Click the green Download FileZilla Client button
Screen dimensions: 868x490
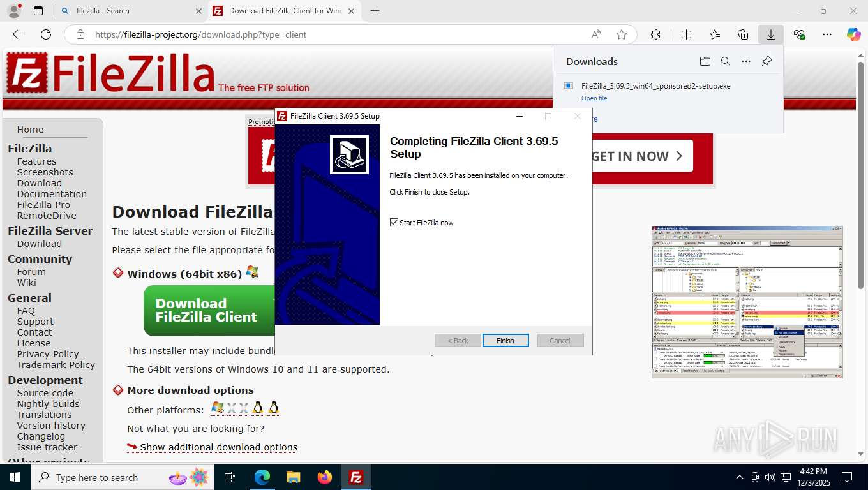pos(209,310)
